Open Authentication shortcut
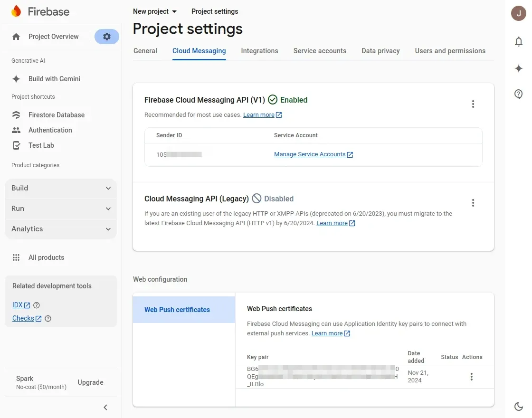The image size is (532, 418). click(50, 130)
